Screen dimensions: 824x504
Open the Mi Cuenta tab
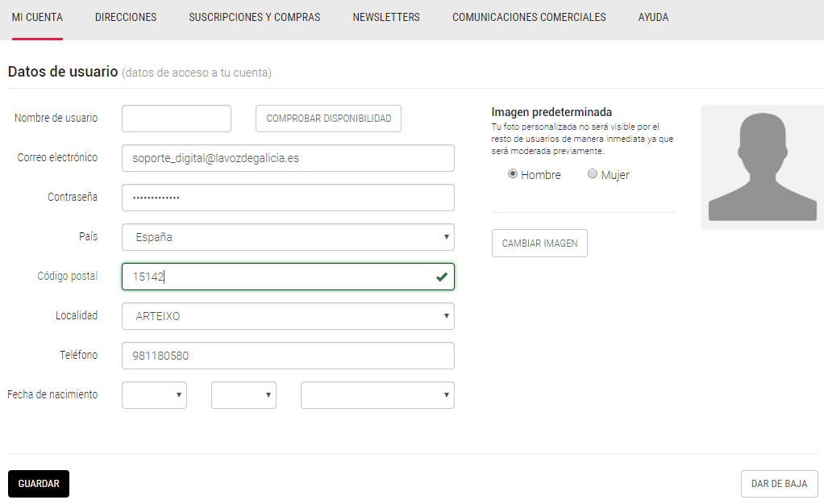click(37, 18)
